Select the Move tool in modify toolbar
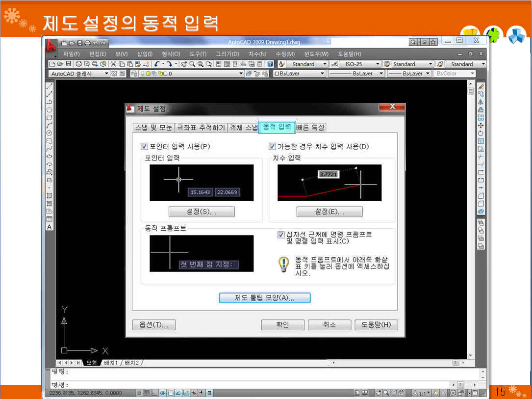Screen dimensions: 532x399 coord(481,125)
